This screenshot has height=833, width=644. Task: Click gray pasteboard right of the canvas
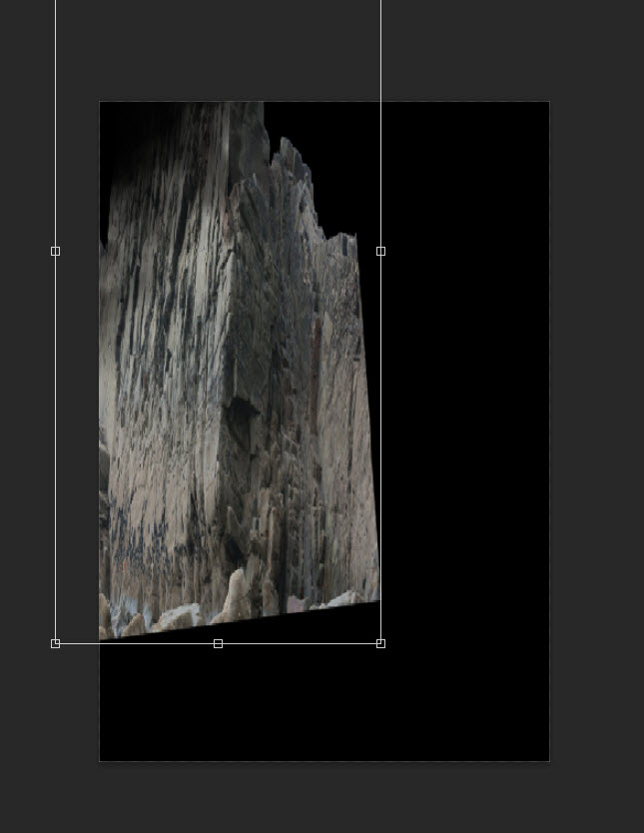(597, 400)
